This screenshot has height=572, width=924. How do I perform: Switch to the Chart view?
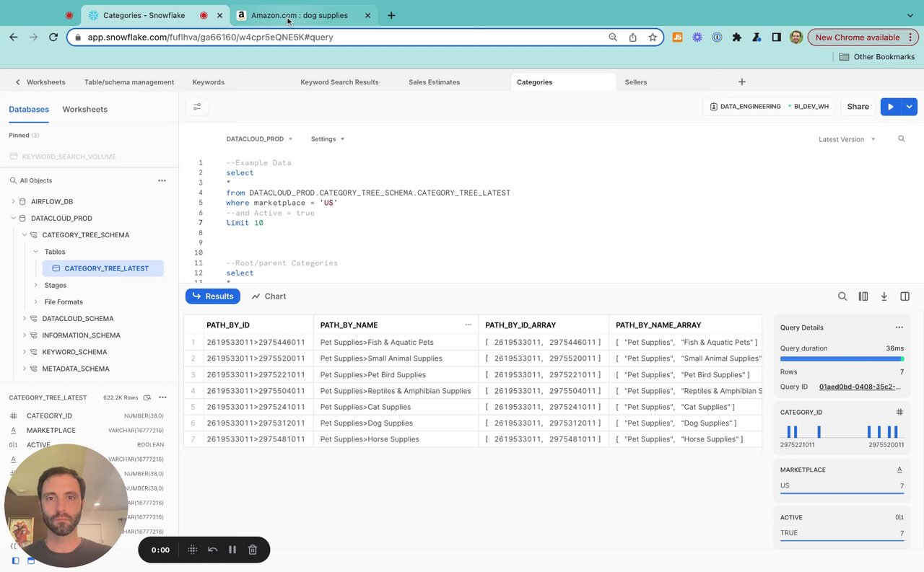coord(269,296)
